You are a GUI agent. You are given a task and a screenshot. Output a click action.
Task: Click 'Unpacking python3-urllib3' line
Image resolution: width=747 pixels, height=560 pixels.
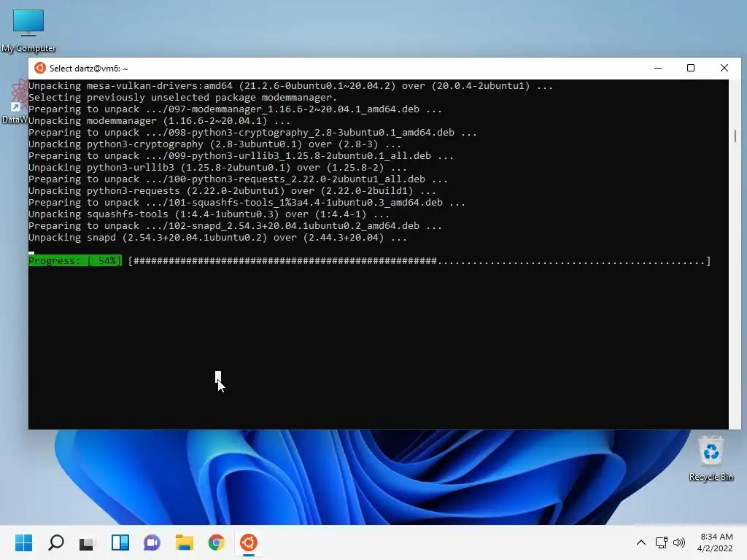(217, 168)
